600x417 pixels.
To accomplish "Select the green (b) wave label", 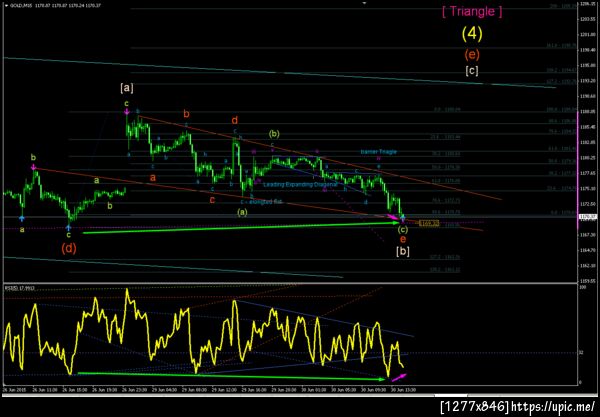I will click(x=274, y=134).
